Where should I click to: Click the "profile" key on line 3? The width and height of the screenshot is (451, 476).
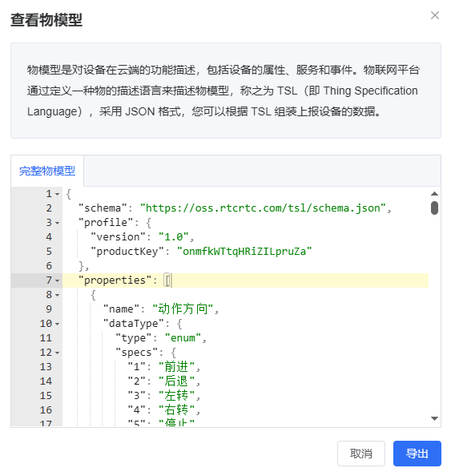105,223
